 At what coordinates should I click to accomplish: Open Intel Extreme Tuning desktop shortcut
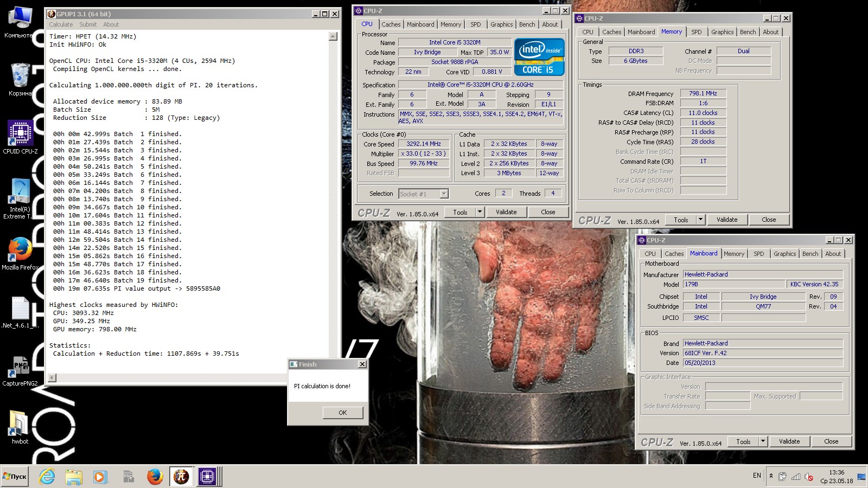(20, 198)
